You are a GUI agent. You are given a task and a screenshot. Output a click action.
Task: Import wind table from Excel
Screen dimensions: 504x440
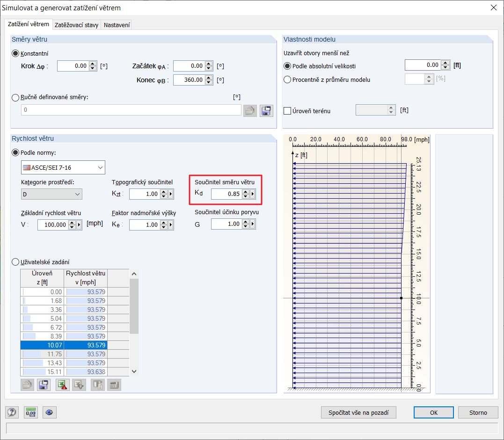click(x=79, y=384)
